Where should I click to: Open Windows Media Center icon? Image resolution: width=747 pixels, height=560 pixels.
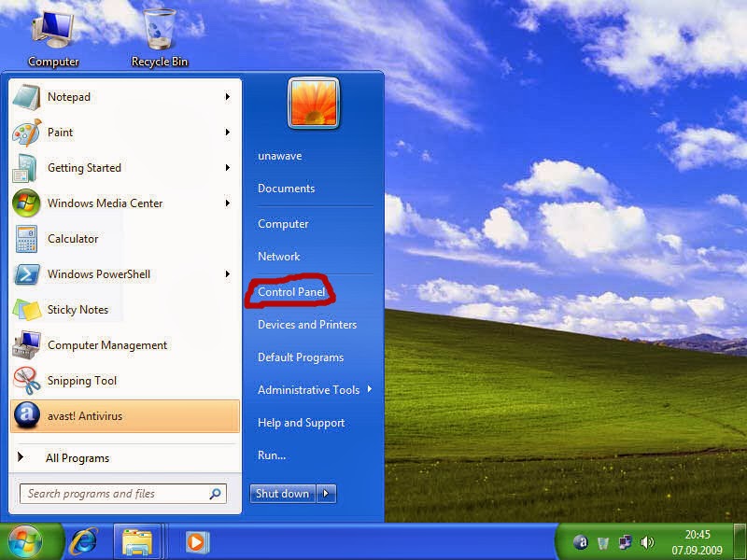(x=26, y=203)
